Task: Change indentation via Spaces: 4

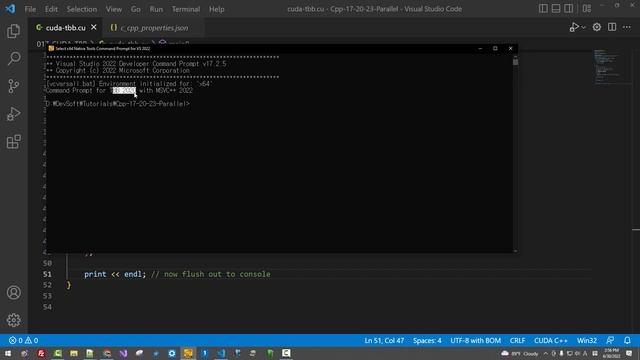Action: (427, 340)
